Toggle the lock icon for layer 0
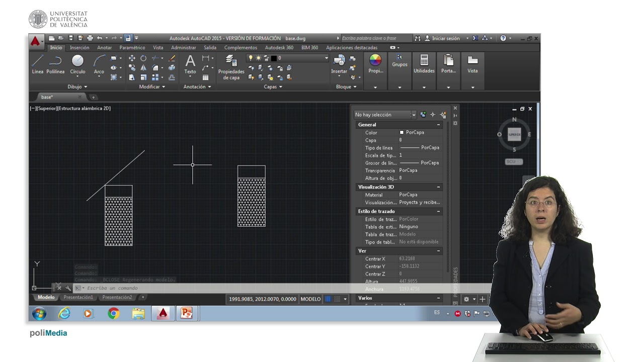The width and height of the screenshot is (644, 362). 266,58
